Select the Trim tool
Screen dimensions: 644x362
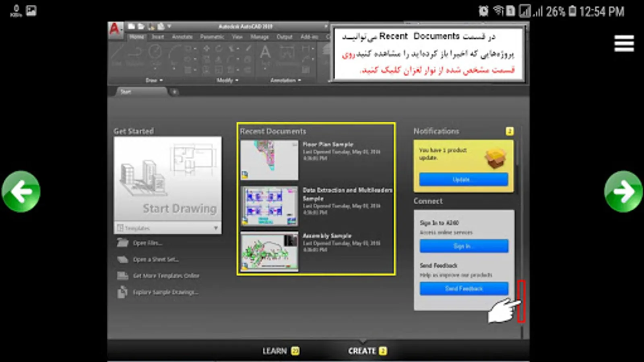[x=232, y=49]
